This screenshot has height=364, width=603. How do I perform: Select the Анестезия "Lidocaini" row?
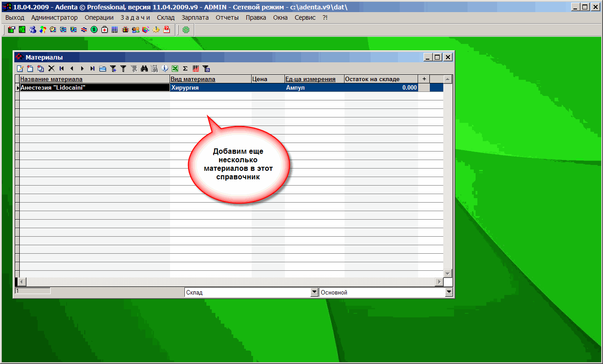pos(94,88)
